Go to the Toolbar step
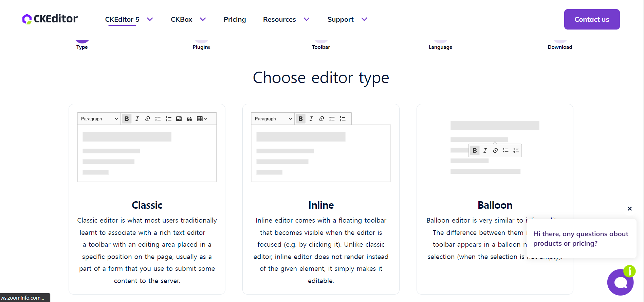This screenshot has height=302, width=644. point(321,46)
